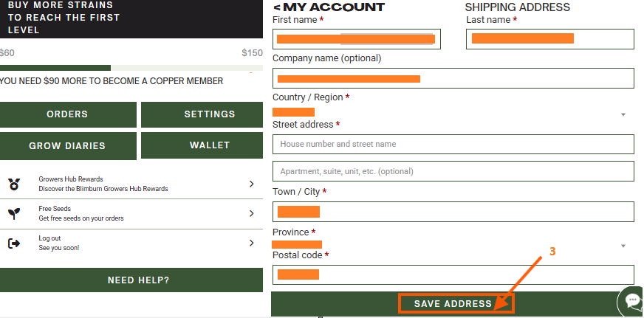Click the Postal code input field

pyautogui.click(x=453, y=274)
